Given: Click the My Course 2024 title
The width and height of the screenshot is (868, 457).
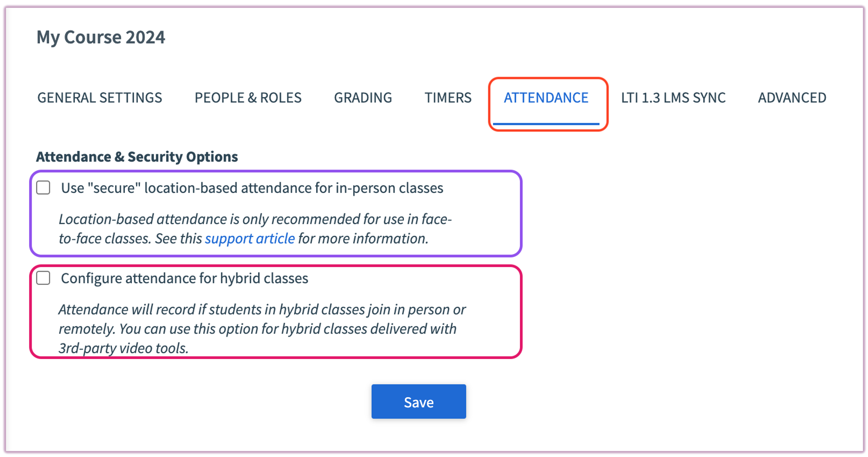Looking at the screenshot, I should 101,37.
